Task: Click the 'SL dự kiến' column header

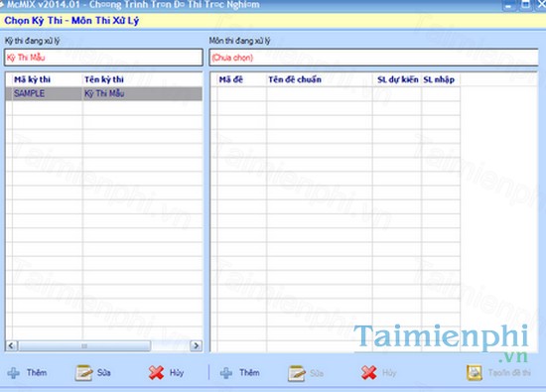Action: [398, 79]
